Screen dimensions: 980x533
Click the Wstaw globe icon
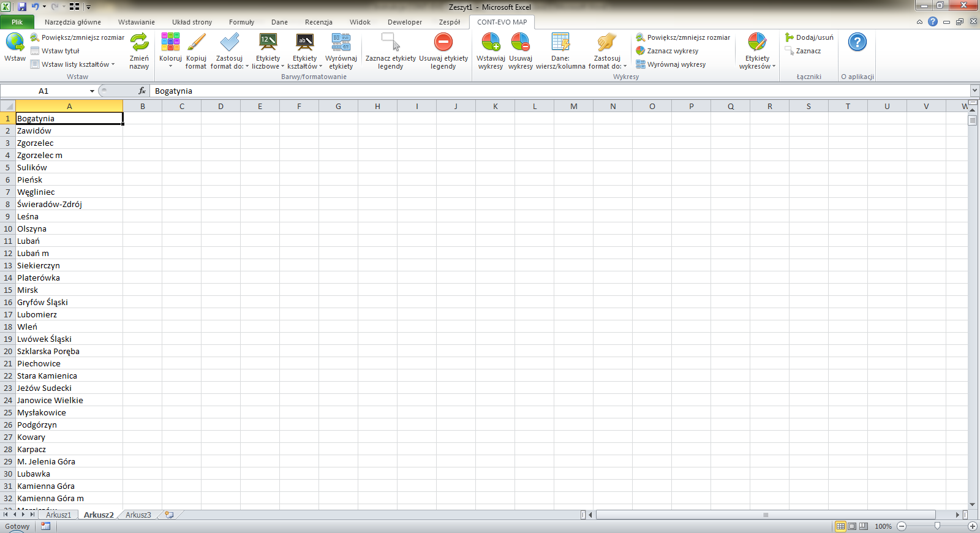click(15, 42)
